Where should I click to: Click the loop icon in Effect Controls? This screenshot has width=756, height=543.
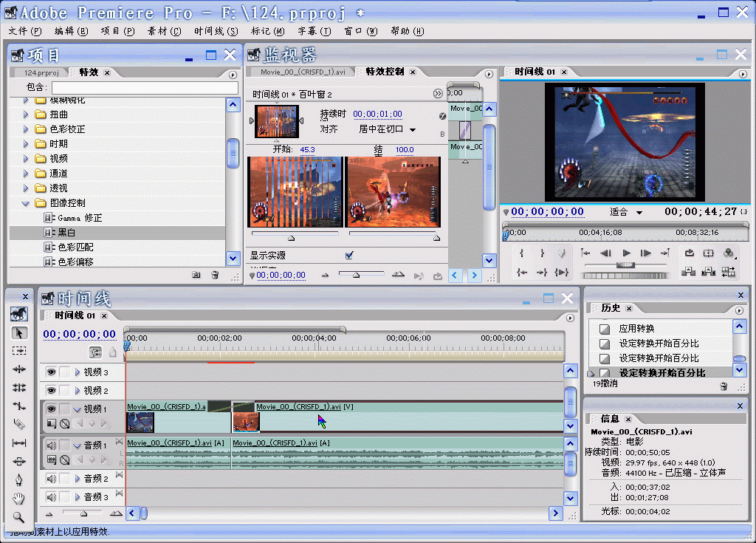coord(437,276)
